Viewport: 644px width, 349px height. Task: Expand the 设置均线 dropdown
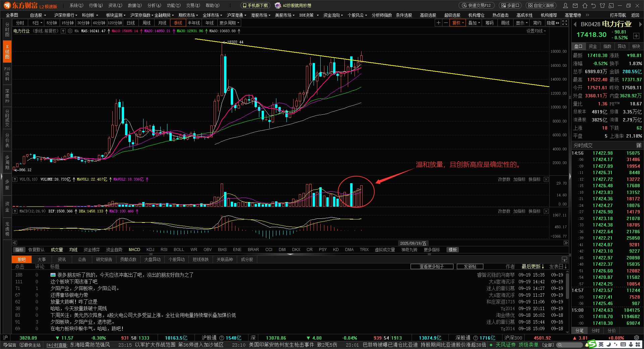[x=536, y=31]
